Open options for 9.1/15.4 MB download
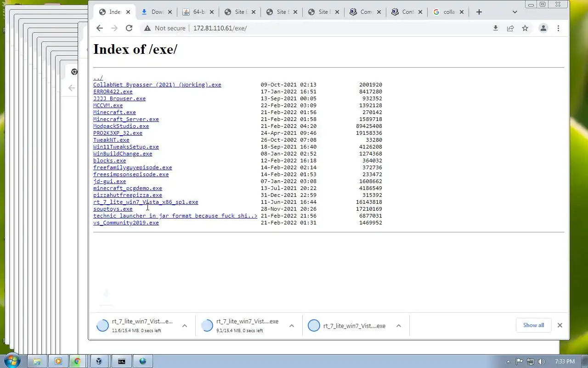 click(291, 326)
